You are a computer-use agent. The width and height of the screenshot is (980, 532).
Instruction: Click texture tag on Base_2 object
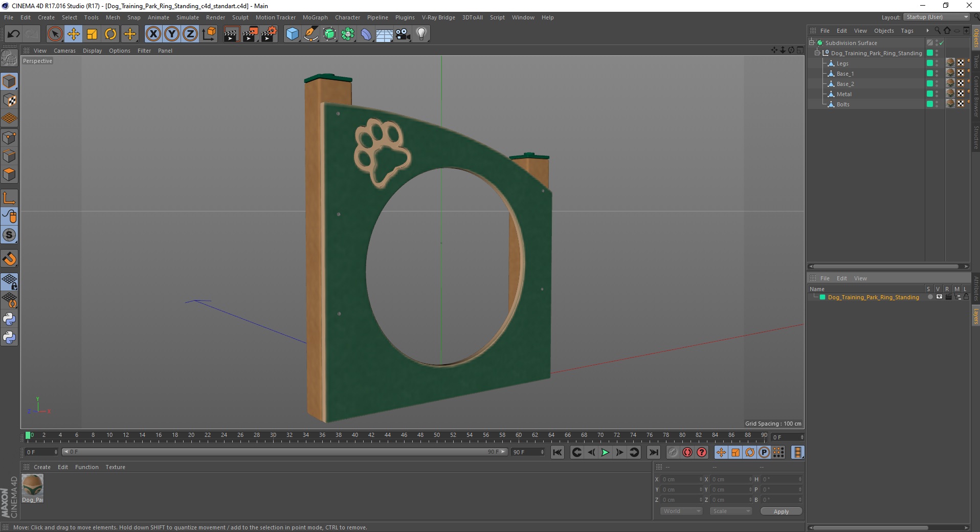[950, 84]
